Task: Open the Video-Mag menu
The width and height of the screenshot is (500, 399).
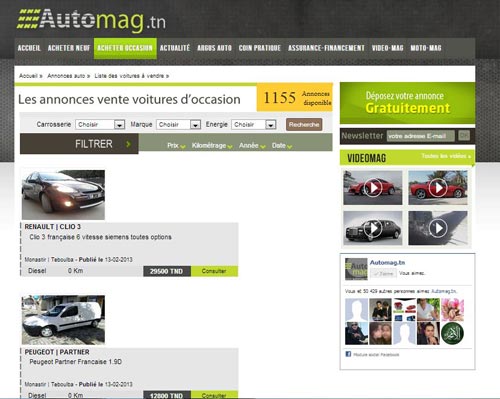Action: (387, 48)
